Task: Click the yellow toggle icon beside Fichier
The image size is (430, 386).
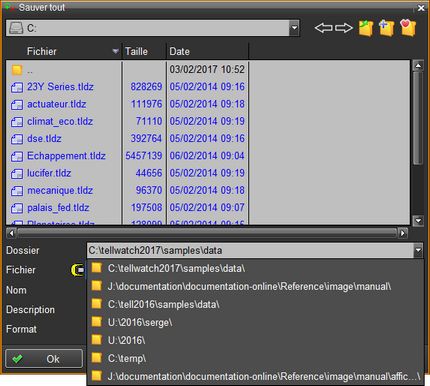Action: [x=78, y=270]
